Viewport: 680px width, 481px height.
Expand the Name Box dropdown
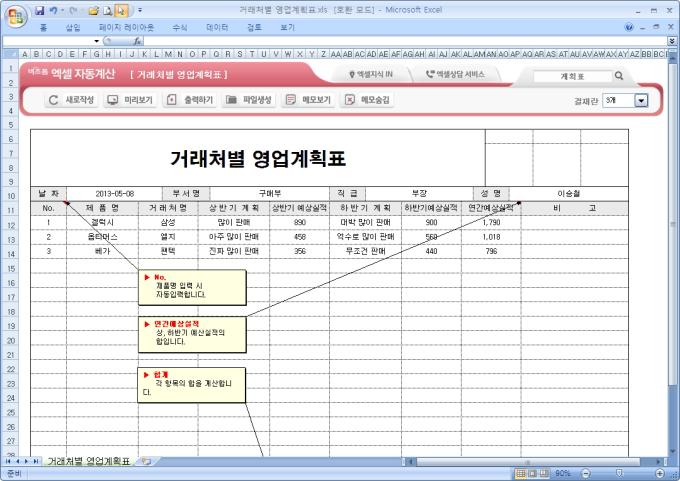pyautogui.click(x=96, y=41)
